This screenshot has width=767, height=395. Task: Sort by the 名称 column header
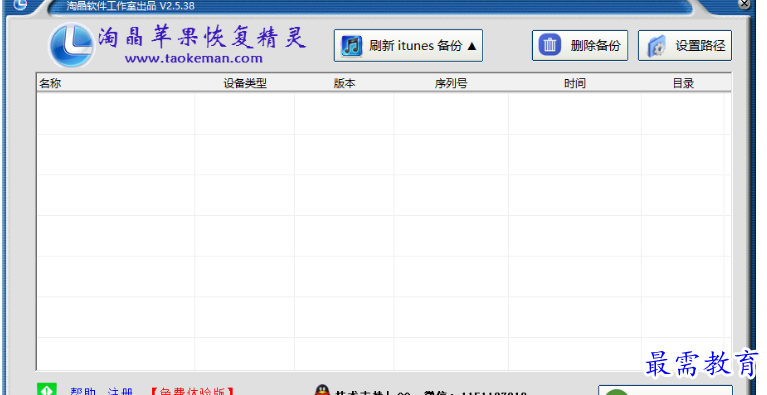pos(50,83)
